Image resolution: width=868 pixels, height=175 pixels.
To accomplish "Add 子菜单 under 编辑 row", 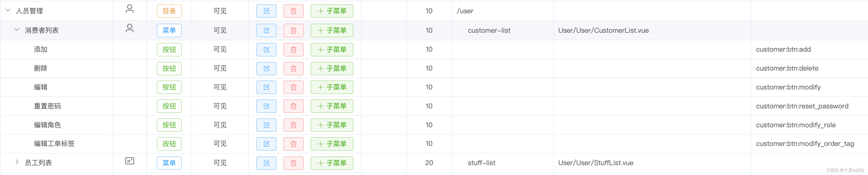I will point(332,88).
